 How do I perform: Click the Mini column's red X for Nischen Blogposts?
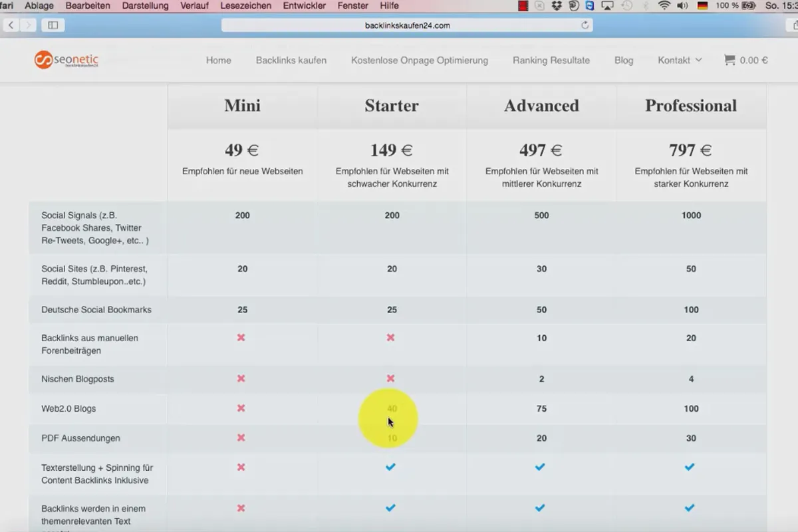click(241, 378)
